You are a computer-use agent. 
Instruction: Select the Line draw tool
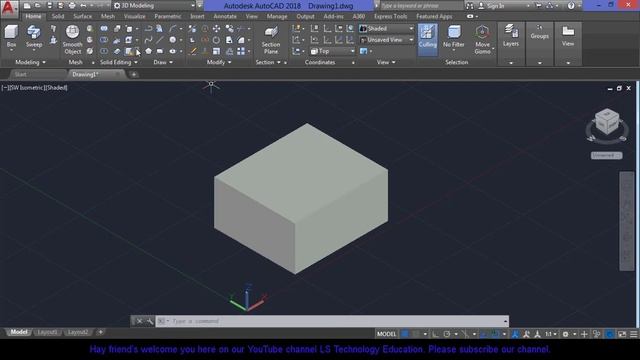click(x=160, y=40)
